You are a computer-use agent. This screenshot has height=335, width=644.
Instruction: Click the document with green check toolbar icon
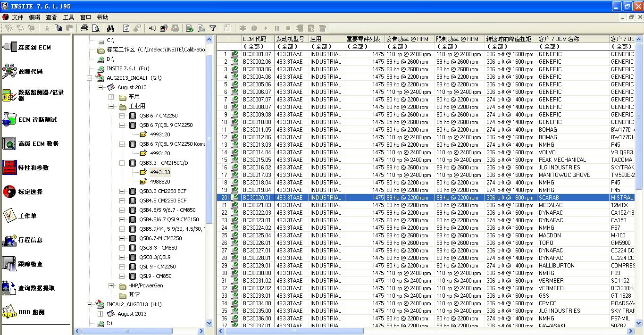(190, 28)
